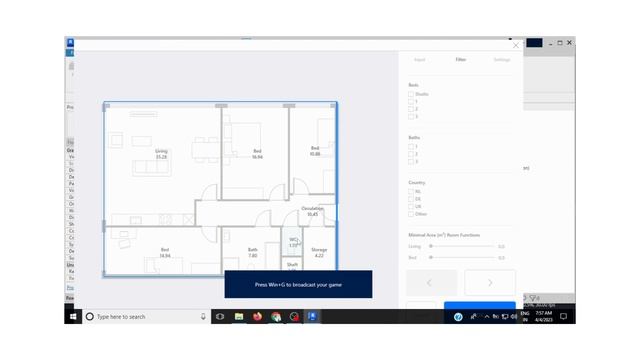The width and height of the screenshot is (640, 360).
Task: Go to the previous floor plan result
Action: click(x=431, y=282)
